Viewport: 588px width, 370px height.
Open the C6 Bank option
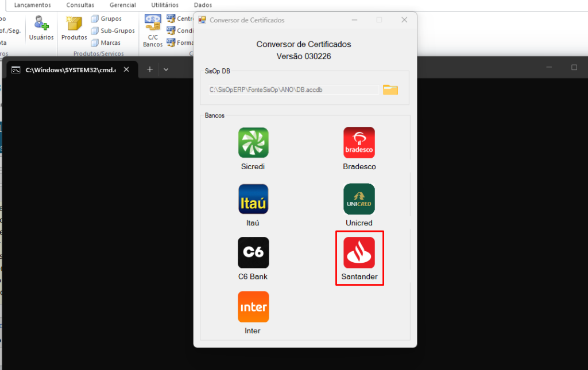pyautogui.click(x=253, y=252)
